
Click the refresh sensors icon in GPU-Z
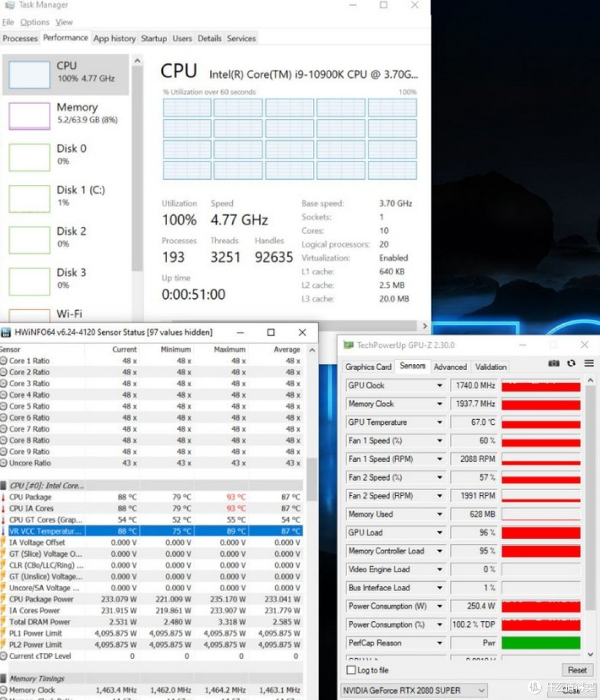point(572,363)
